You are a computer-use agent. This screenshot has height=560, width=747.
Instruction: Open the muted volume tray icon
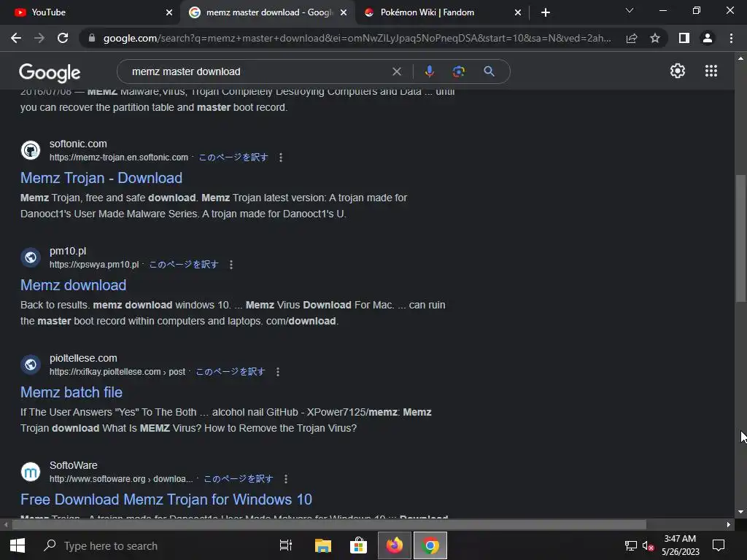(x=648, y=545)
